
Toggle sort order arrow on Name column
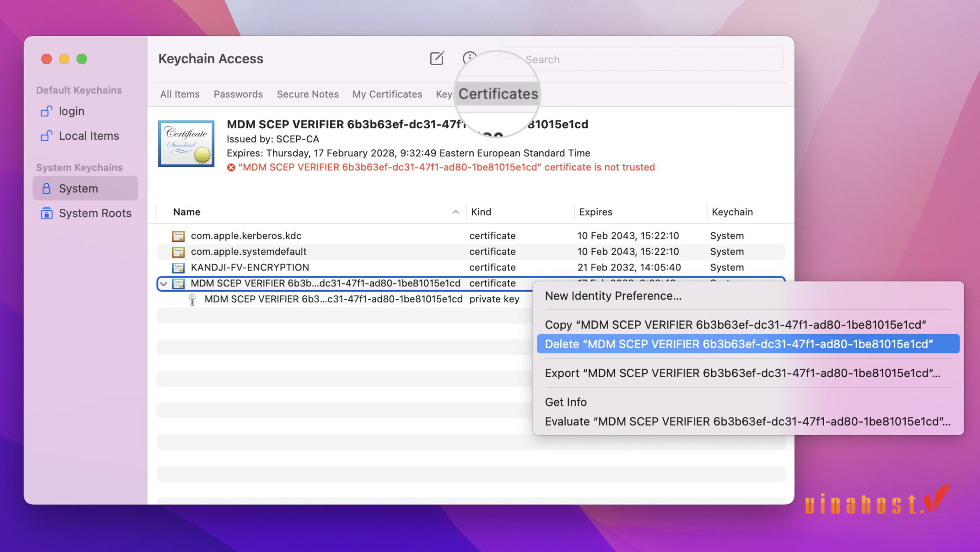point(456,212)
